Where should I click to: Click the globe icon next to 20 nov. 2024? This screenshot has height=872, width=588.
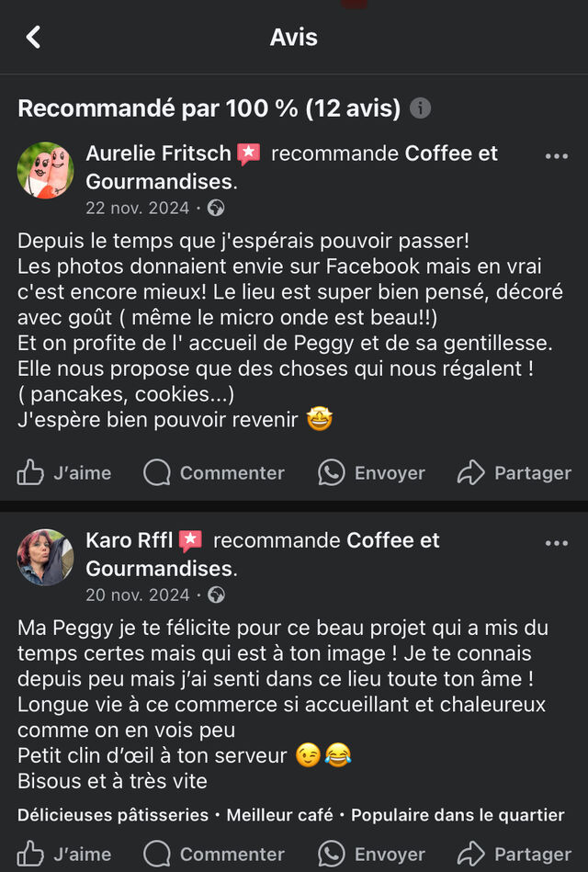click(x=216, y=595)
